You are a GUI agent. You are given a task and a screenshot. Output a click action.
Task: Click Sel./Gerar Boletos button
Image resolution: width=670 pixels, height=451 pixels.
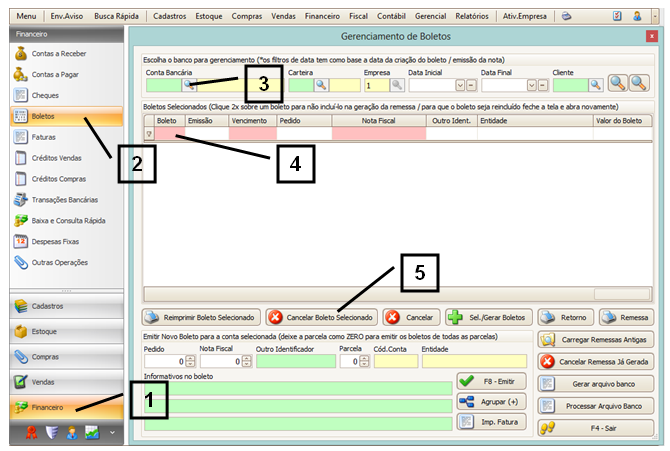point(489,318)
